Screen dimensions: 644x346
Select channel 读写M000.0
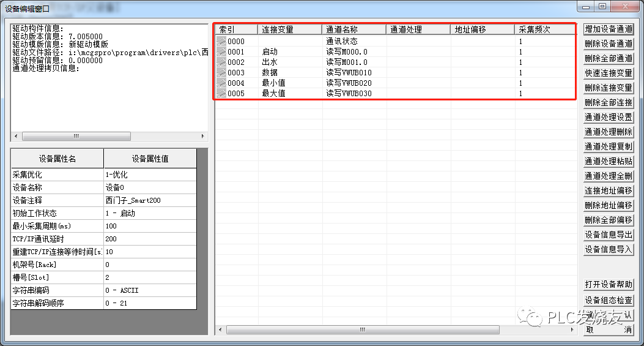(347, 52)
